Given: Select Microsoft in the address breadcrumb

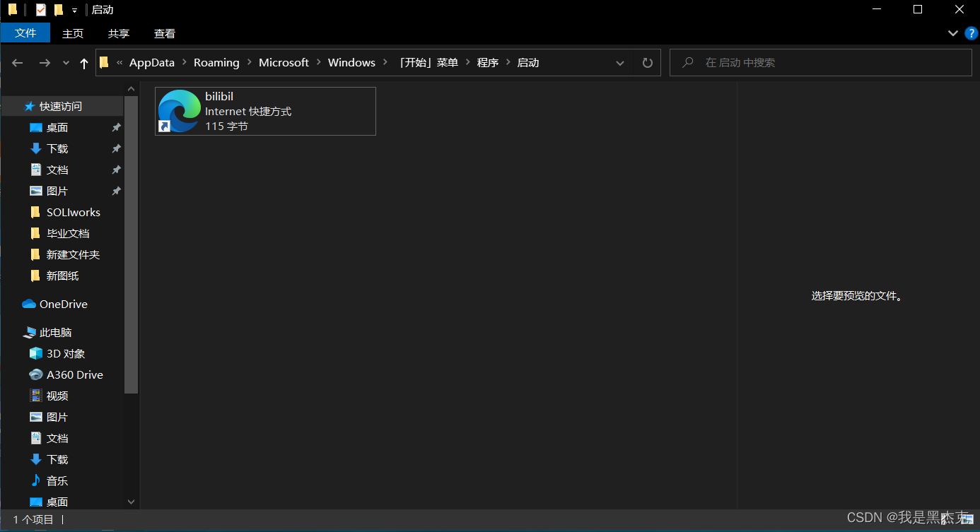Looking at the screenshot, I should (284, 62).
